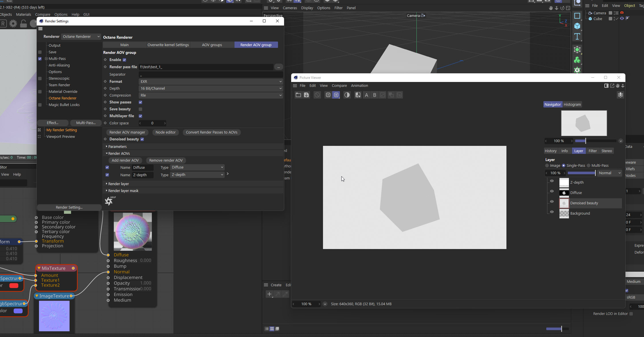Click the Octane help pinwheel icon
Image resolution: width=644 pixels, height=337 pixels.
coord(109,201)
